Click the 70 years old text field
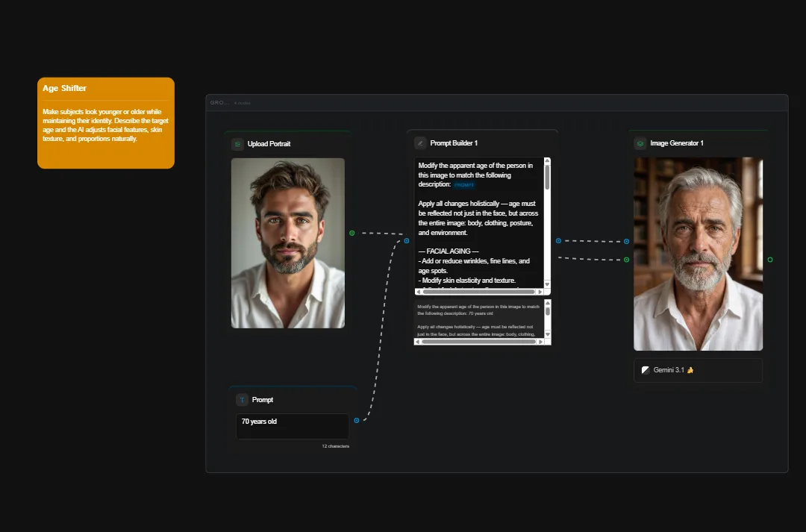The image size is (806, 532). click(292, 425)
